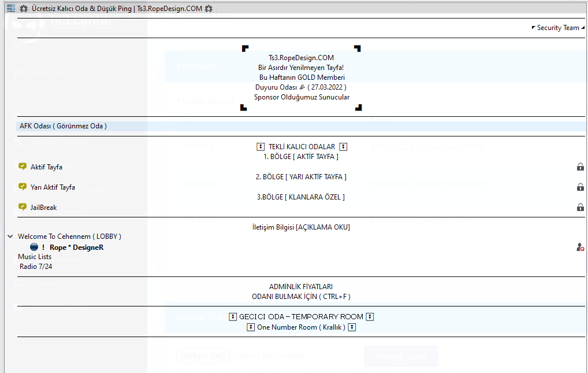Select the Sponsor Olduğumuz Sunucular channel
The image size is (588, 373).
coord(302,97)
